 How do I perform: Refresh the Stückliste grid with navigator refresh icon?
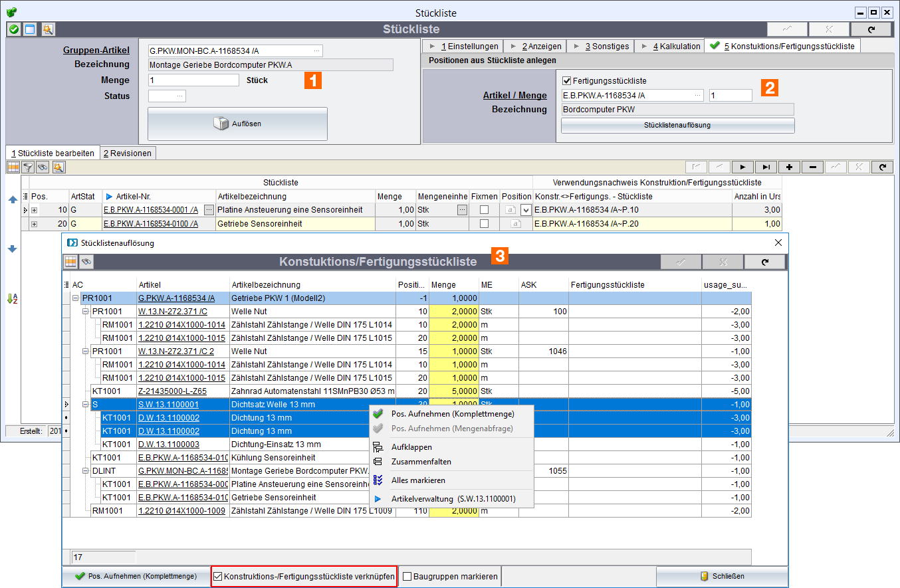[x=882, y=167]
